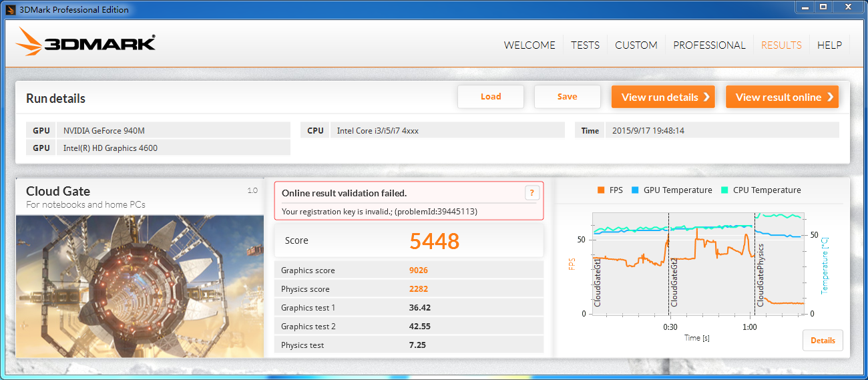Viewport: 868px width, 380px height.
Task: Select the Intel(R) HD Graphics 4600 text
Action: pos(110,148)
